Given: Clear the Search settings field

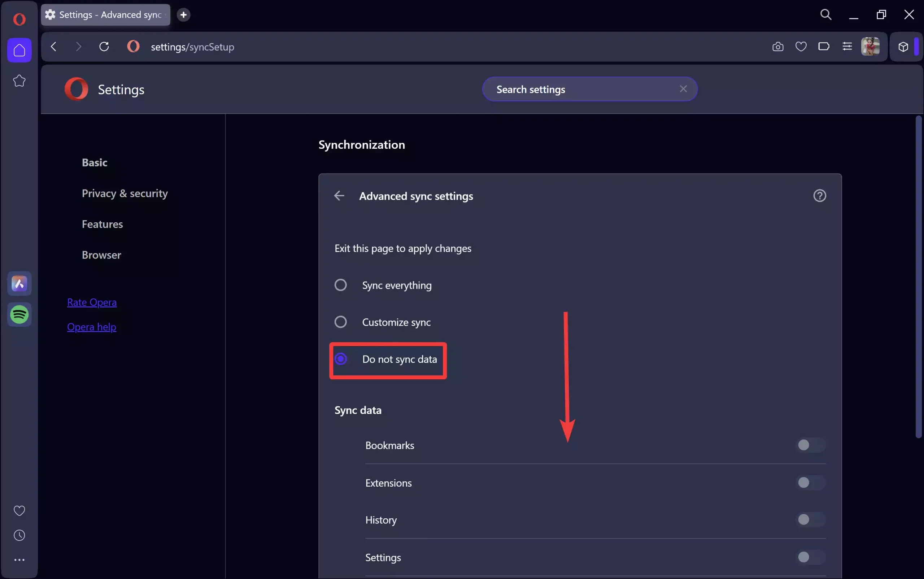Looking at the screenshot, I should click(683, 89).
